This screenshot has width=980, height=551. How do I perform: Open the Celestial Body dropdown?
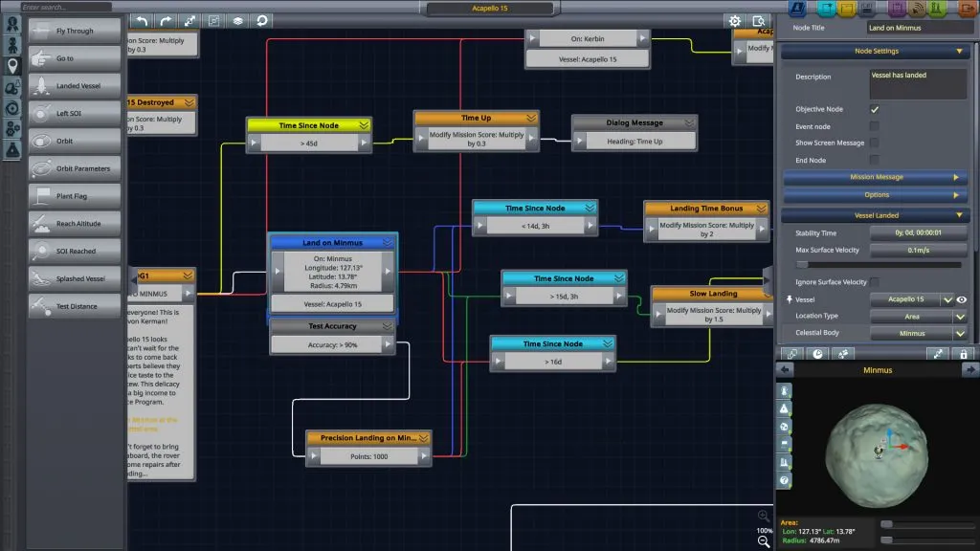point(918,333)
